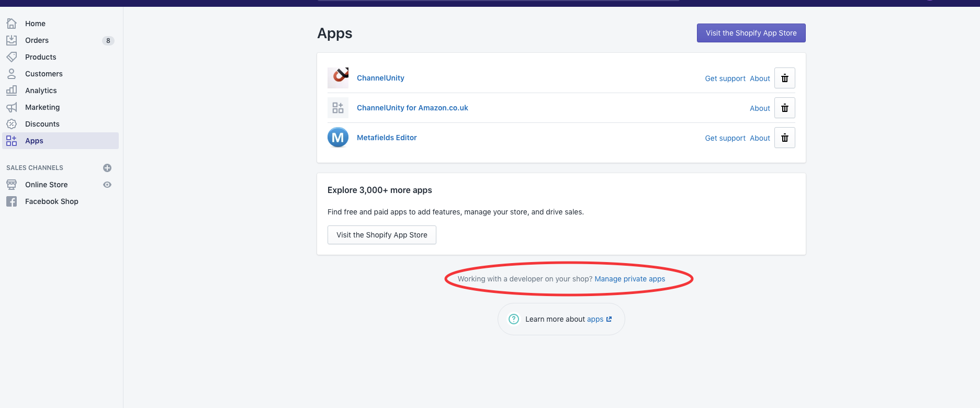Open Discounts from the sidebar
This screenshot has width=980, height=408.
click(x=42, y=124)
